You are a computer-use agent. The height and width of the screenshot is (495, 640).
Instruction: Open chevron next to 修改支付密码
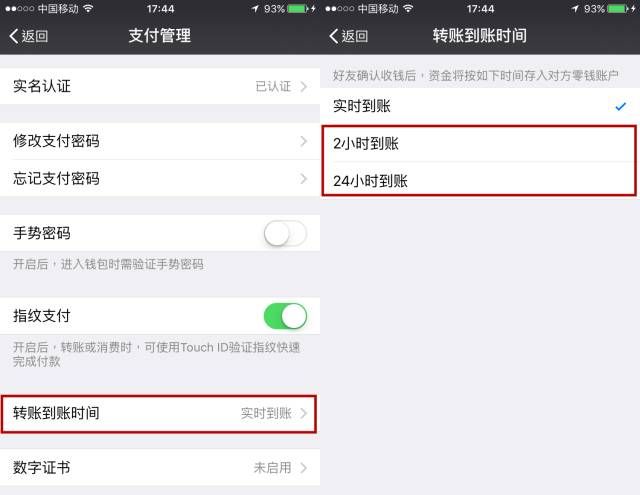(304, 141)
